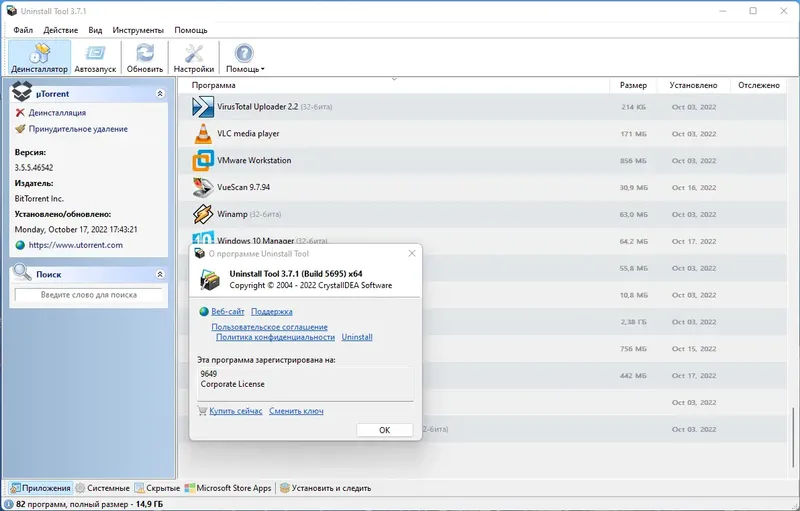Viewport: 800px width, 511px height.
Task: Click the Купить сейчас link
Action: tap(236, 411)
